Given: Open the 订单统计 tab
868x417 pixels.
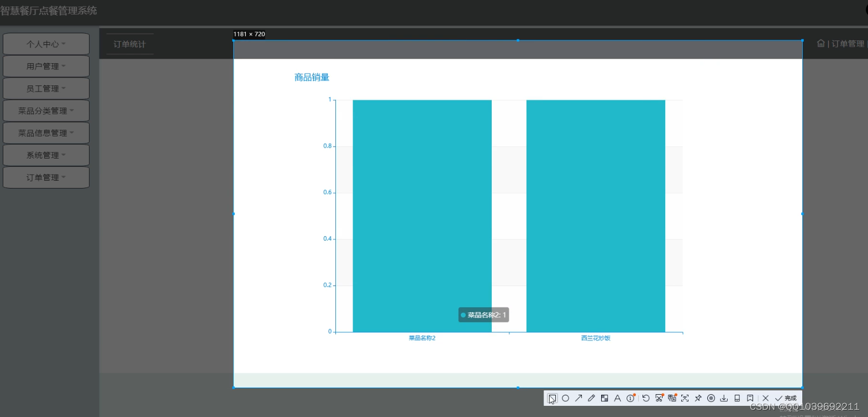Looking at the screenshot, I should click(130, 44).
